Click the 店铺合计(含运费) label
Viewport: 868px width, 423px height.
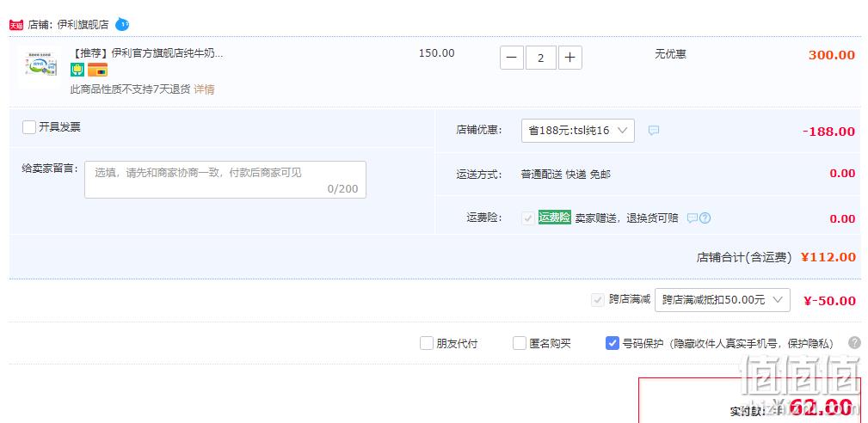[744, 258]
